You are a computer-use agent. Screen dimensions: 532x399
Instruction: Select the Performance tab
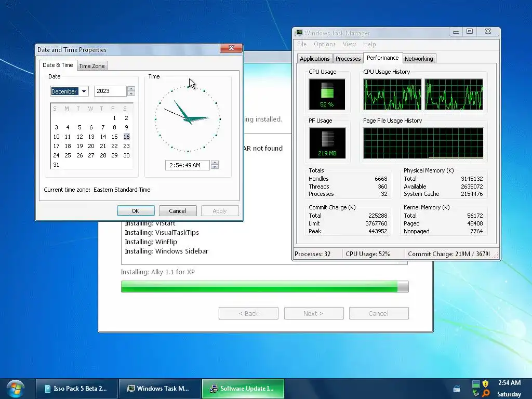click(383, 58)
